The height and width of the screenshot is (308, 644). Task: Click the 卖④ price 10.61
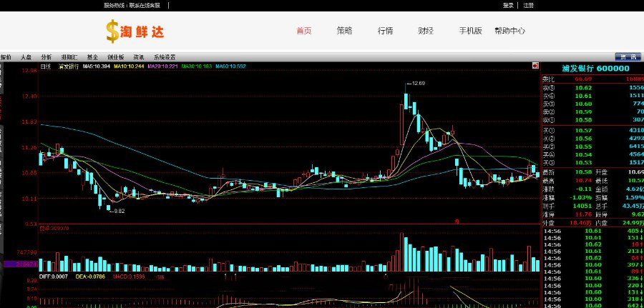click(x=583, y=96)
